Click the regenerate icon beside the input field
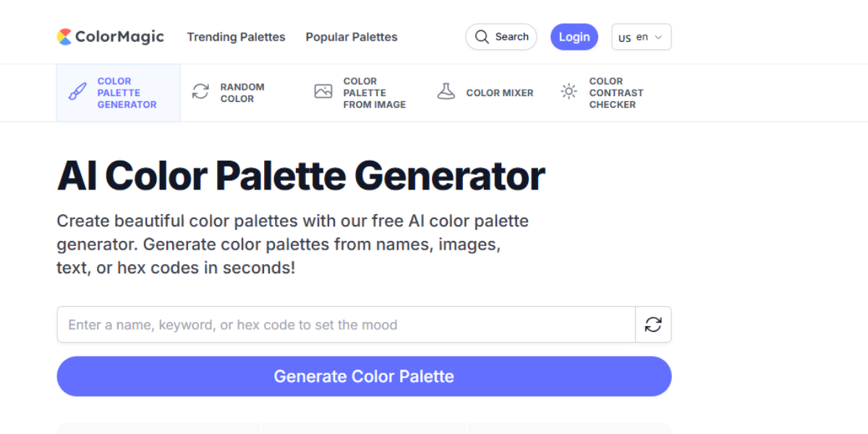 click(x=653, y=325)
